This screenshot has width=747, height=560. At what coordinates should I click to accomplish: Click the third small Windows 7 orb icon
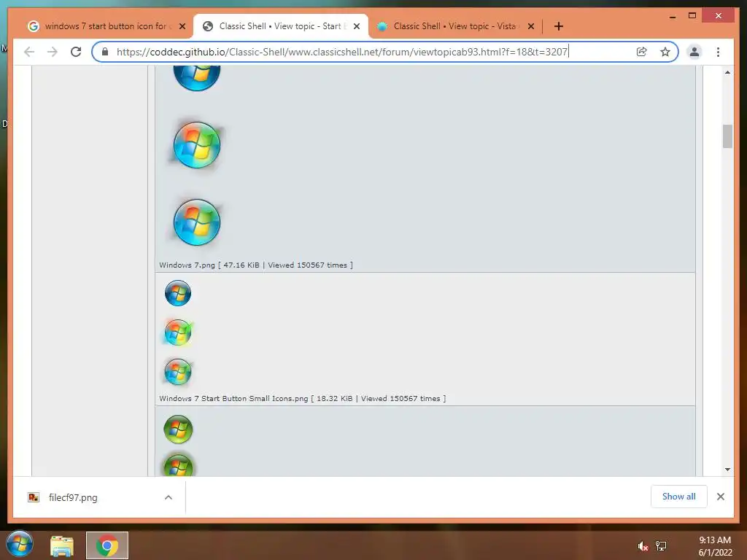[x=178, y=372]
